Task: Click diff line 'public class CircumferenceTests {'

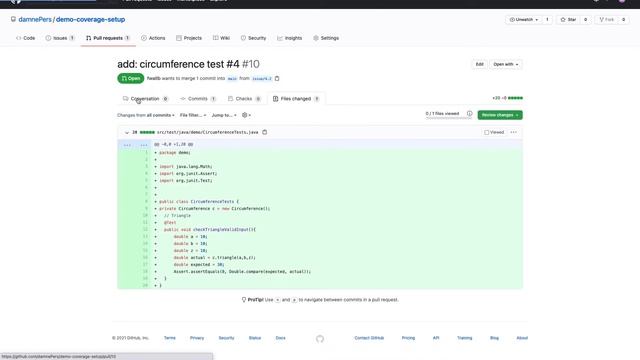Action: click(198, 202)
